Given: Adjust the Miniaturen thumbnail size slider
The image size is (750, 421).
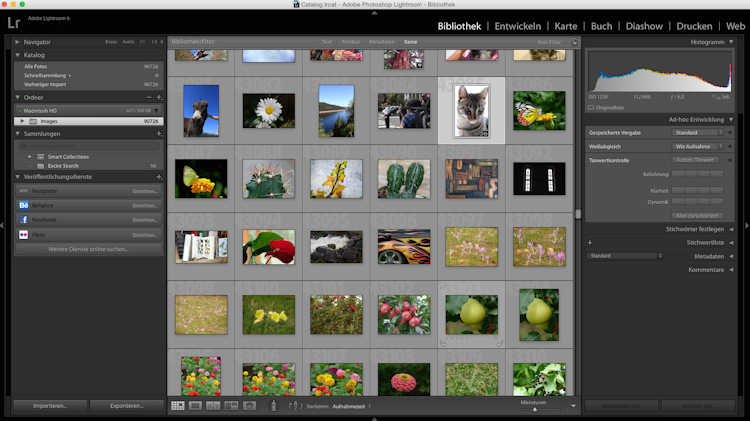Looking at the screenshot, I should (x=534, y=409).
